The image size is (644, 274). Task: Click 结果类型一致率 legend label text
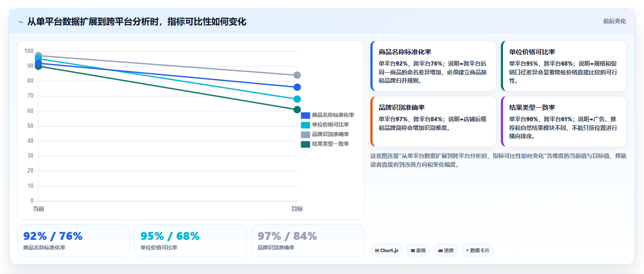[x=331, y=144]
